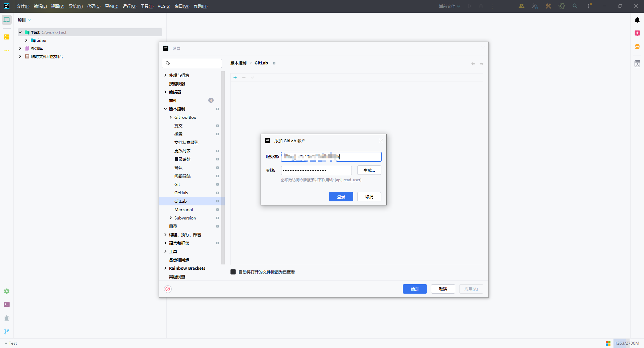This screenshot has width=644, height=348.
Task: Open the translation panel icon in right sidebar
Action: [637, 64]
